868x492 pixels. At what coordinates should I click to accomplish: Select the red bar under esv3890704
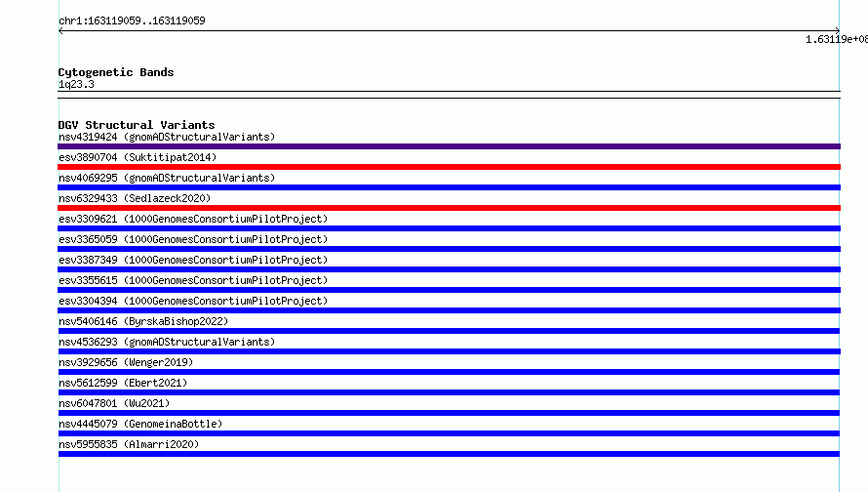point(449,167)
